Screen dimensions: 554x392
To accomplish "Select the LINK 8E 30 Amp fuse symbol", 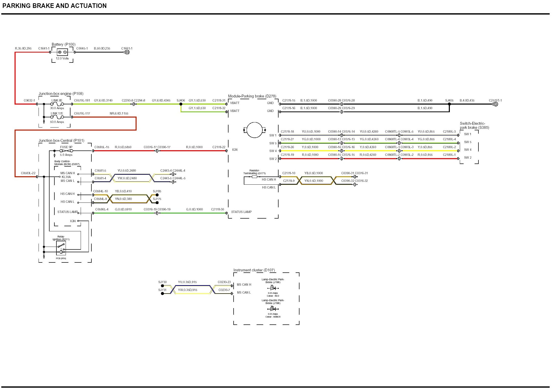I will (57, 104).
